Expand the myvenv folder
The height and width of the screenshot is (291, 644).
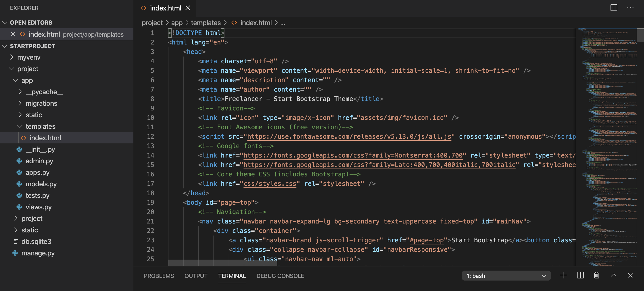pos(29,57)
